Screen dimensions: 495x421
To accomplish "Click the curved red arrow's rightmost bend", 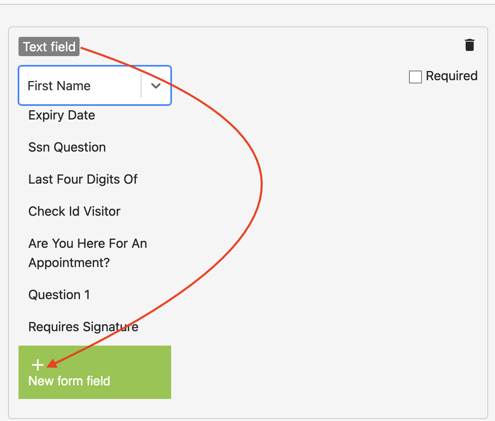I will point(262,184).
